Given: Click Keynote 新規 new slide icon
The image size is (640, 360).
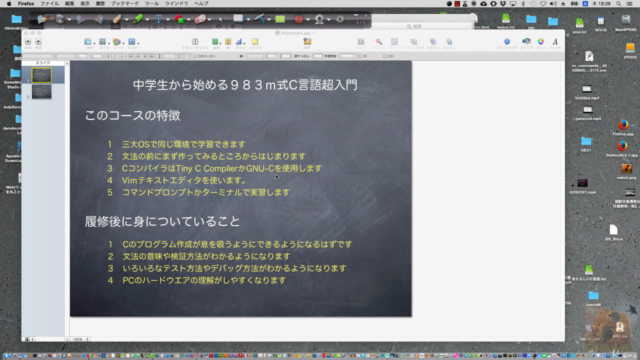Looking at the screenshot, I should (28, 42).
